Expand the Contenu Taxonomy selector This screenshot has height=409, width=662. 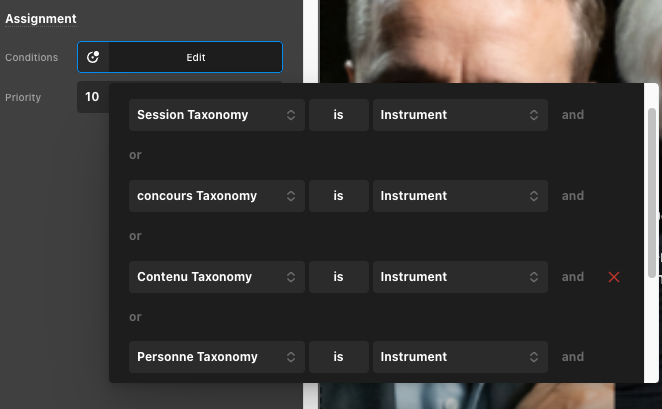point(216,277)
